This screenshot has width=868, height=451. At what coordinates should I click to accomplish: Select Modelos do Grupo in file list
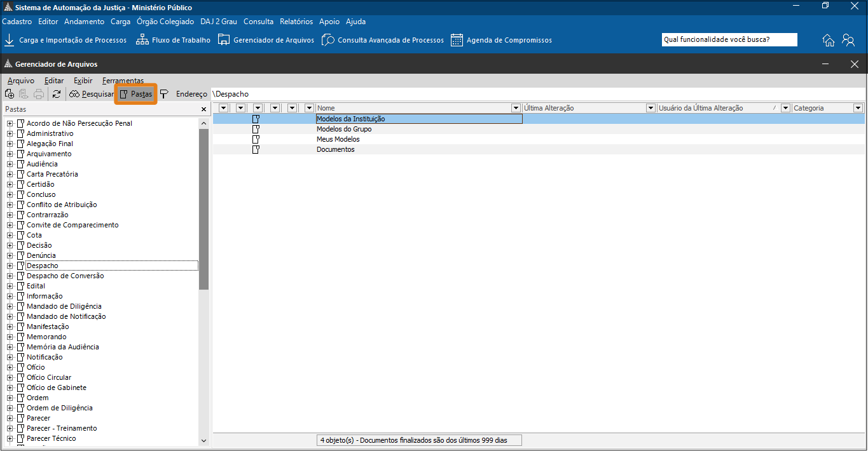[x=344, y=129]
